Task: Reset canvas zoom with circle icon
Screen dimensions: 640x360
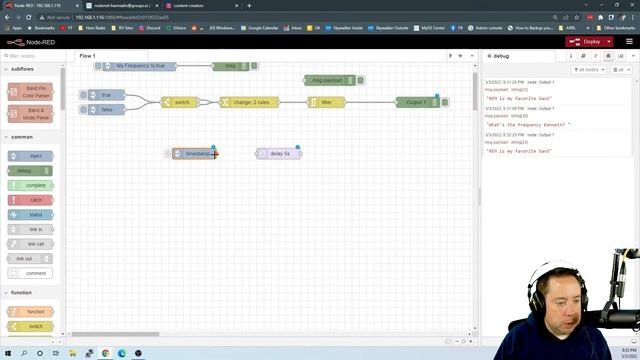Action: coord(464,341)
